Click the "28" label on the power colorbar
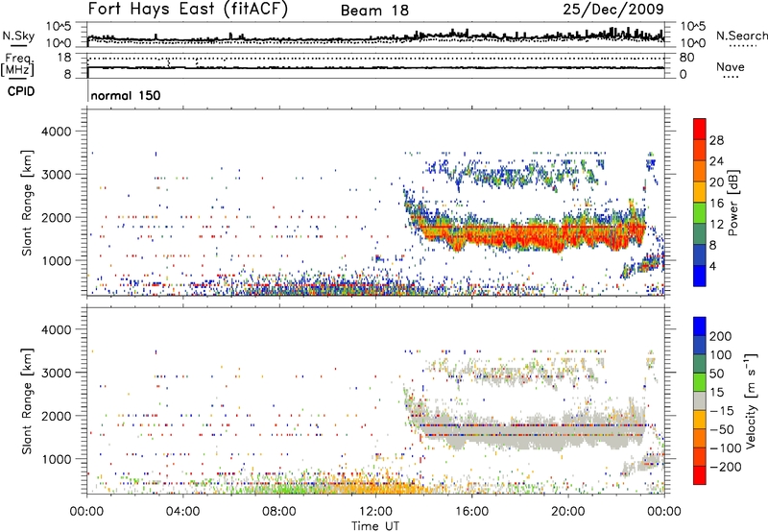The image size is (768, 532). 716,140
